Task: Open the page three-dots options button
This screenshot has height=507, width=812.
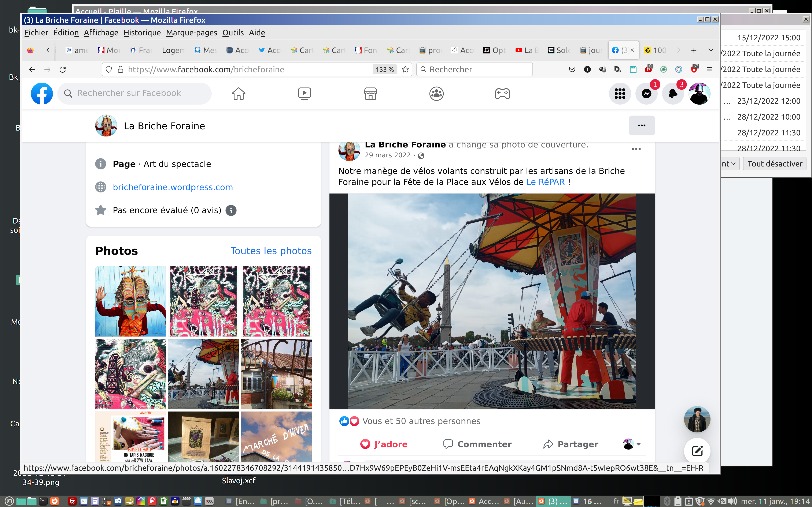Action: 641,125
